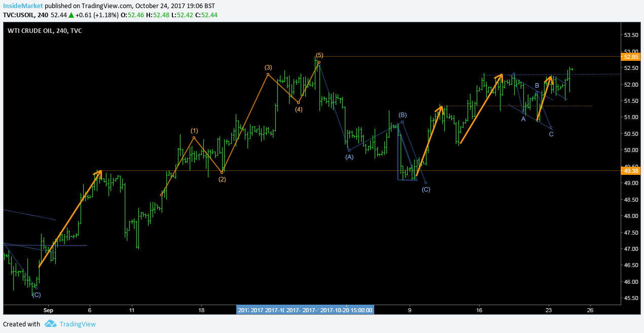The height and width of the screenshot is (333, 644).
Task: Click the TradingView cloud logo icon
Action: (x=50, y=324)
